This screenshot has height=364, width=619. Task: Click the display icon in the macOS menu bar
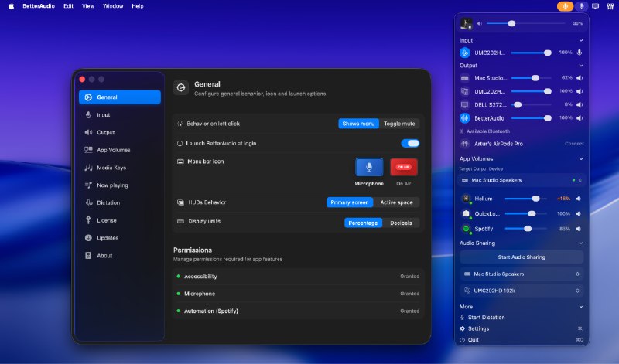pos(595,6)
